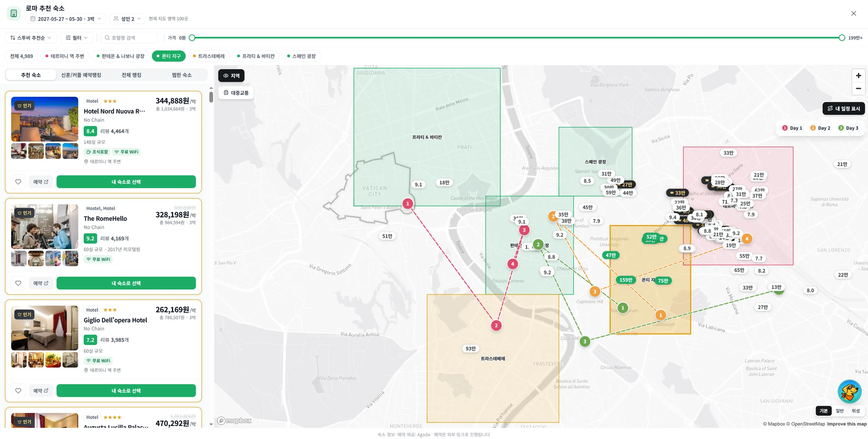Click the heart icon on Hotel Nord Nuova card
The width and height of the screenshot is (868, 439).
pyautogui.click(x=18, y=182)
